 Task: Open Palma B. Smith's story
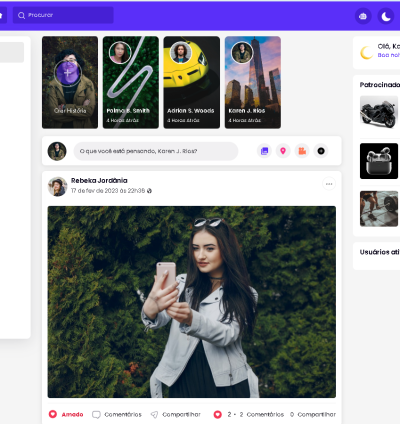point(131,82)
